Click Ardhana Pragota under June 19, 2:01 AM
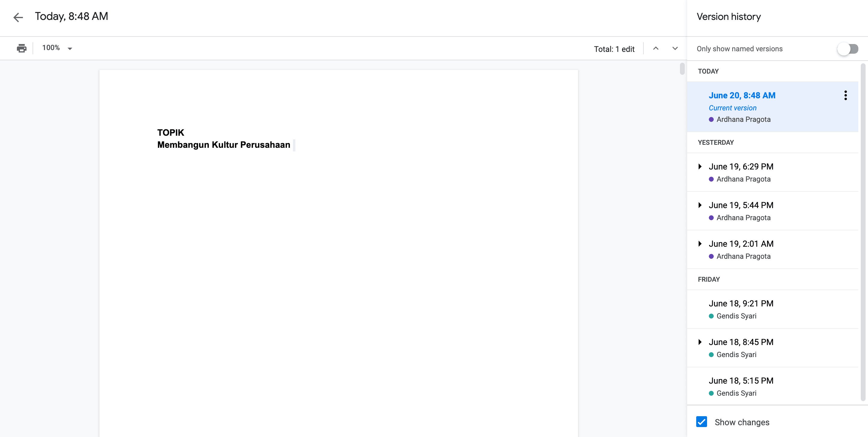The width and height of the screenshot is (868, 437). tap(743, 257)
